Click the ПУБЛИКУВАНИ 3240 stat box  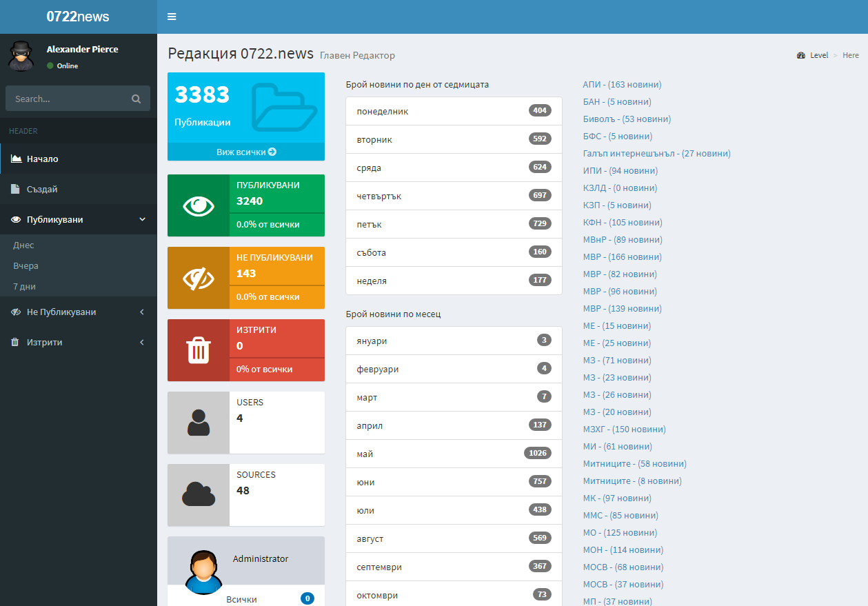pos(246,205)
